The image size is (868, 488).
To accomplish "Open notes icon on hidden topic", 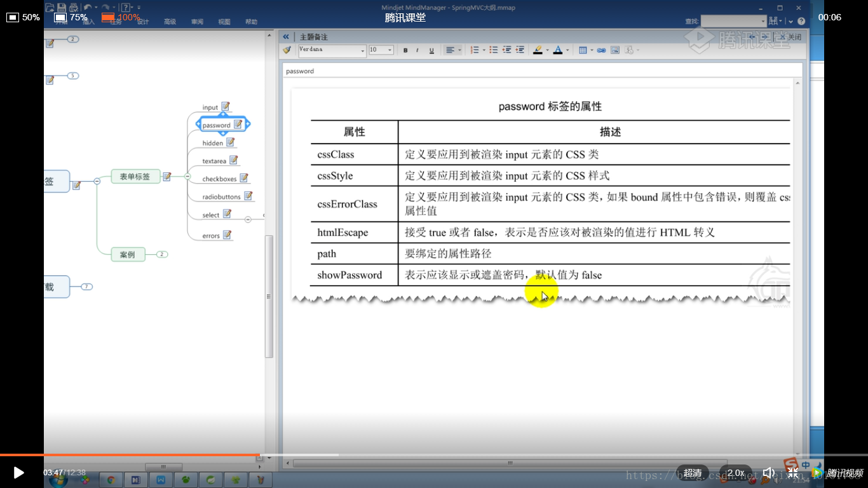I will [231, 142].
